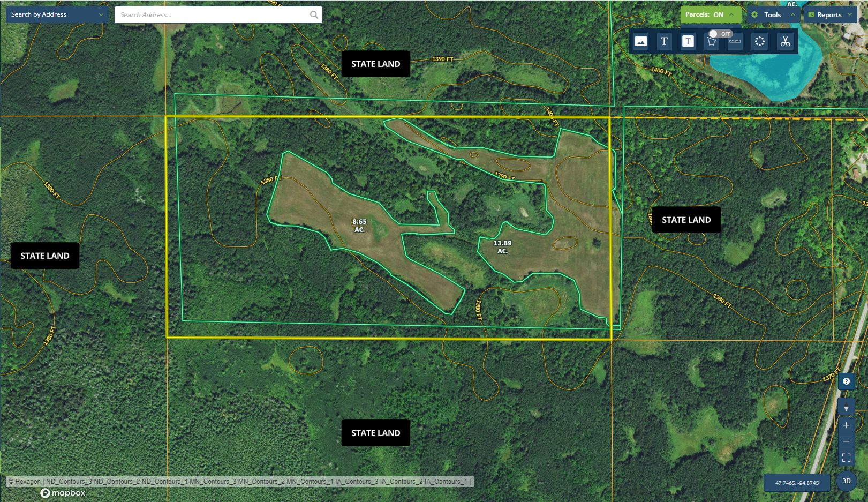Choose the plain text label tool
This screenshot has width=868, height=502.
[664, 41]
